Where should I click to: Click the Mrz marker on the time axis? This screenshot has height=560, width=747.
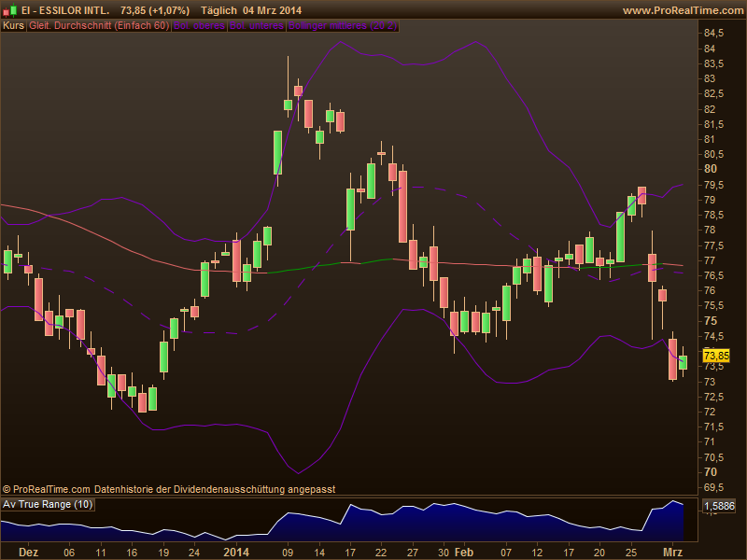click(671, 552)
